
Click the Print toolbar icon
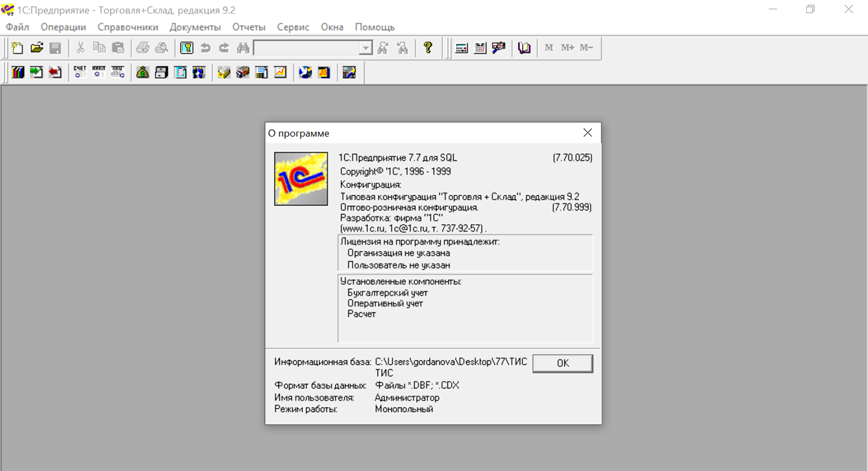tap(143, 48)
